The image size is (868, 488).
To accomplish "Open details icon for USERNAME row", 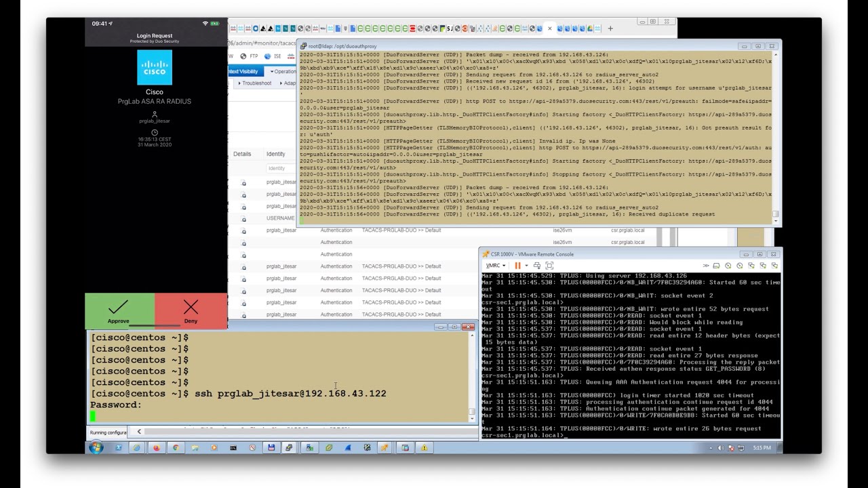I will click(244, 218).
